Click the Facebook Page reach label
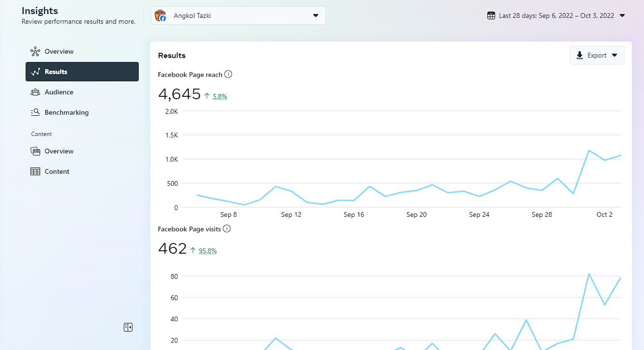 (190, 75)
